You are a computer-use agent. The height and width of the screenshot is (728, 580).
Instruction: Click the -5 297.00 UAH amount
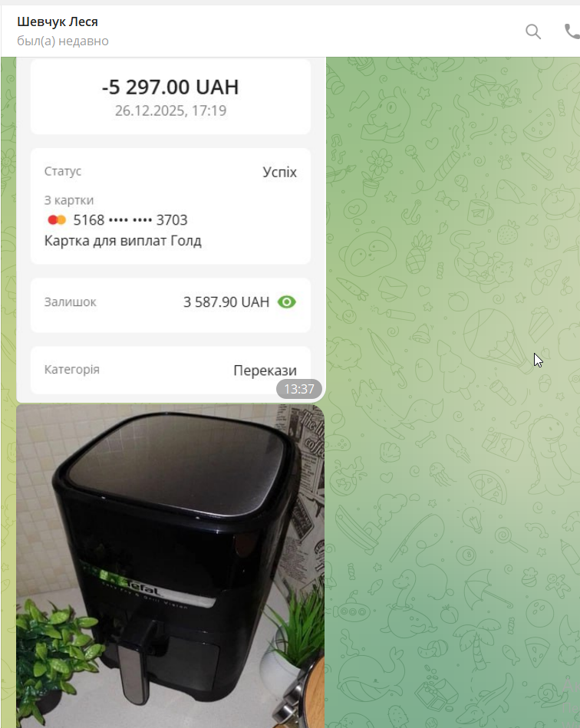(170, 87)
